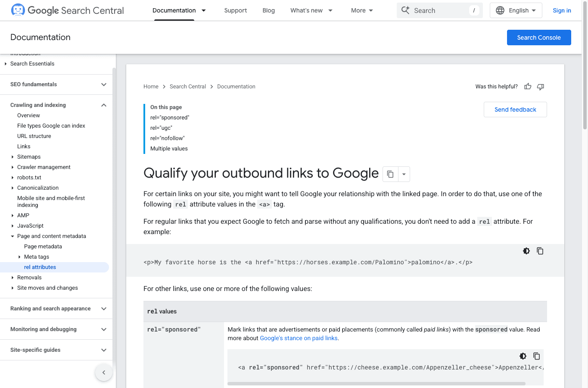Open Page metadata in sidebar
The width and height of the screenshot is (588, 388).
[x=43, y=247]
